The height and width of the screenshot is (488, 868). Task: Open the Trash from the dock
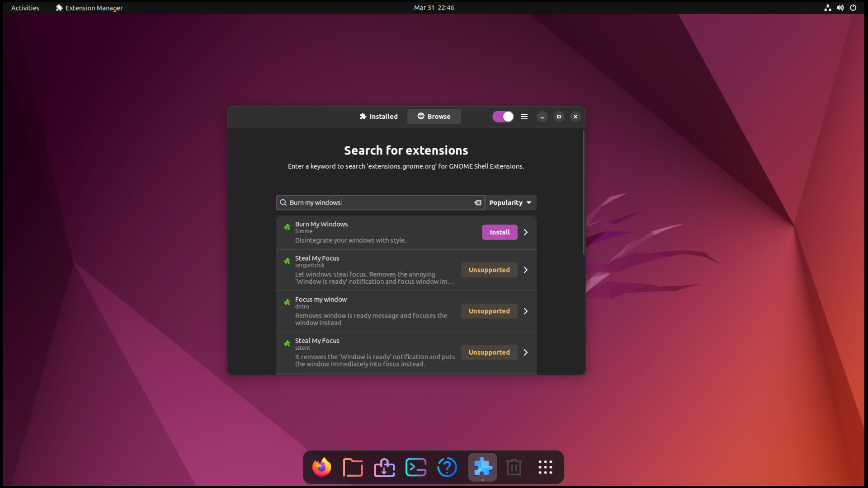coord(514,467)
